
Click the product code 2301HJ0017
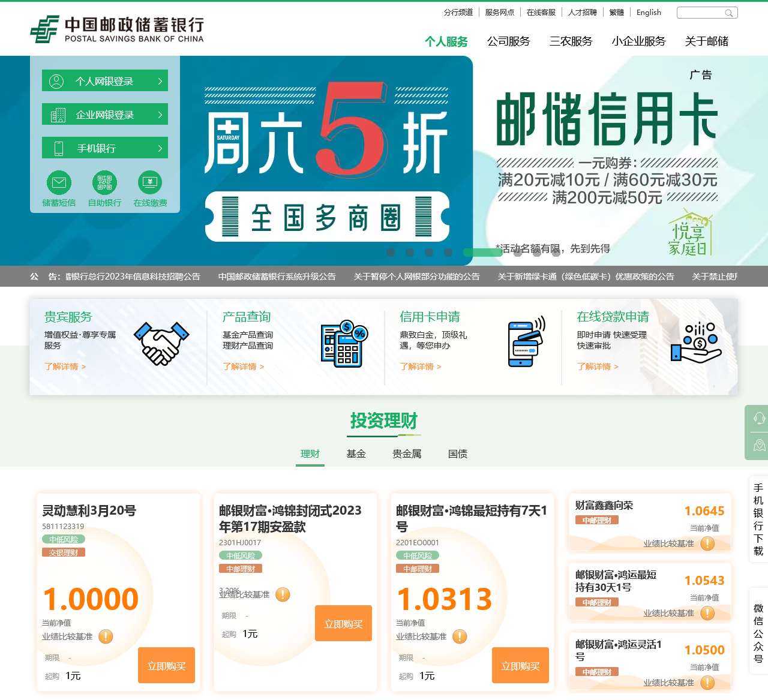coord(240,543)
